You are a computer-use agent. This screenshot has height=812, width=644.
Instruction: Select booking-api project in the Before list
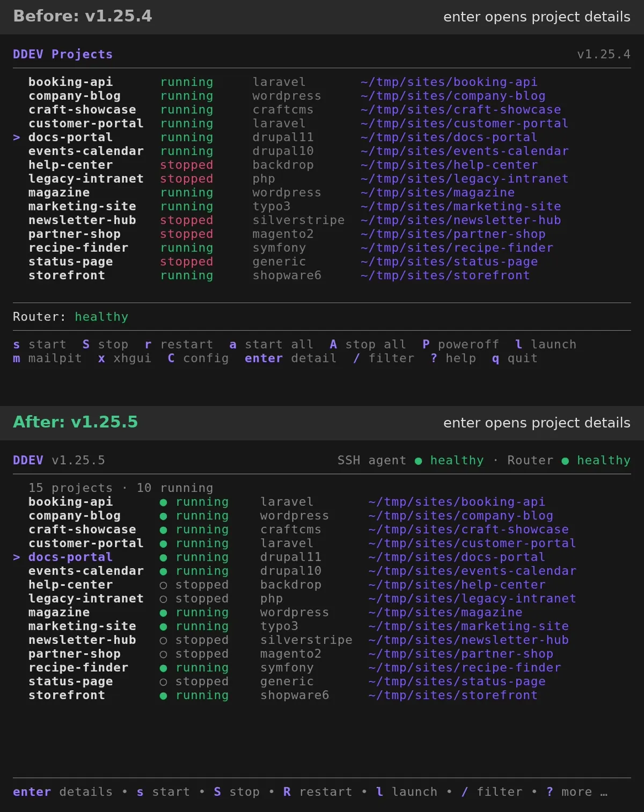[70, 82]
